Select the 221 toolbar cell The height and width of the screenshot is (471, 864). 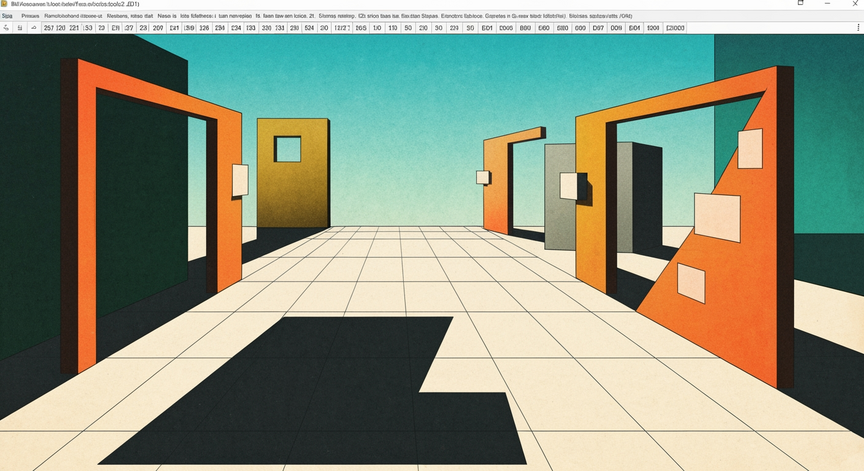[x=72, y=29]
